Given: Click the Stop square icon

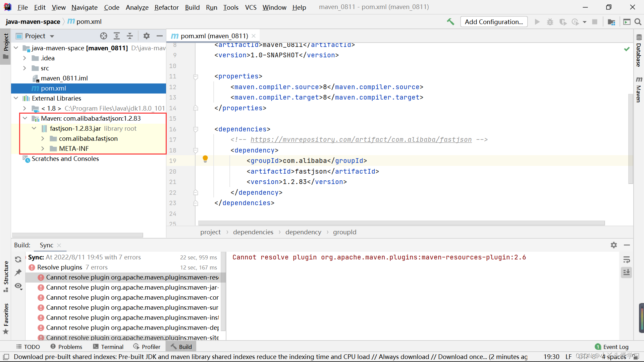Looking at the screenshot, I should (595, 22).
